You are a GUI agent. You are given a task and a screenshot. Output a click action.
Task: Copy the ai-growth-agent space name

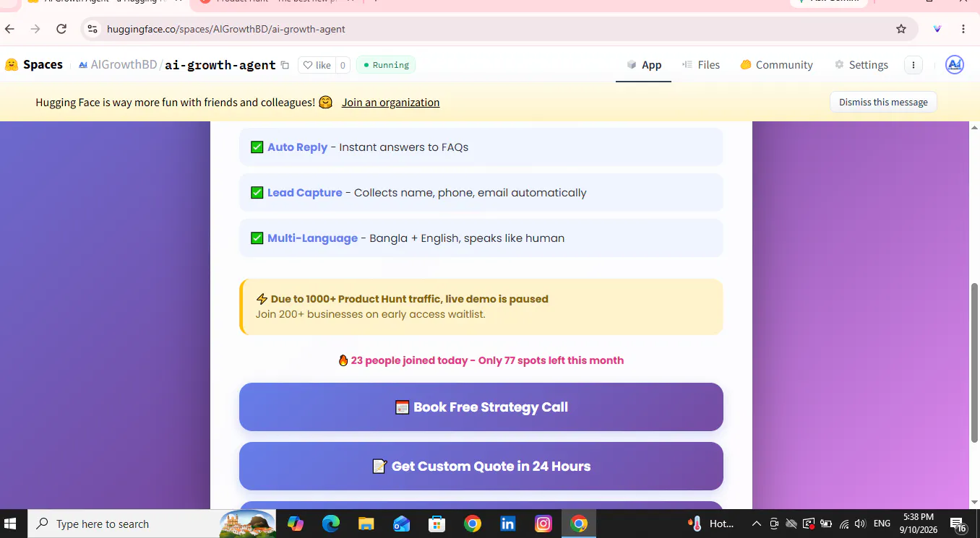pos(285,65)
